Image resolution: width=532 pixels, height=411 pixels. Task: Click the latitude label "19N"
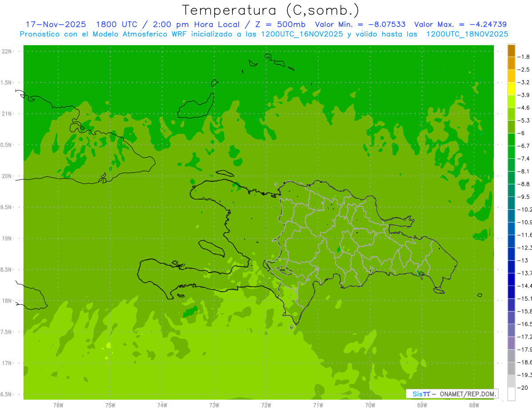[x=7, y=239]
